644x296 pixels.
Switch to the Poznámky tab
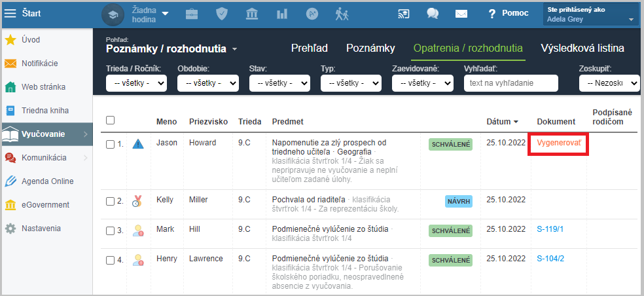370,48
